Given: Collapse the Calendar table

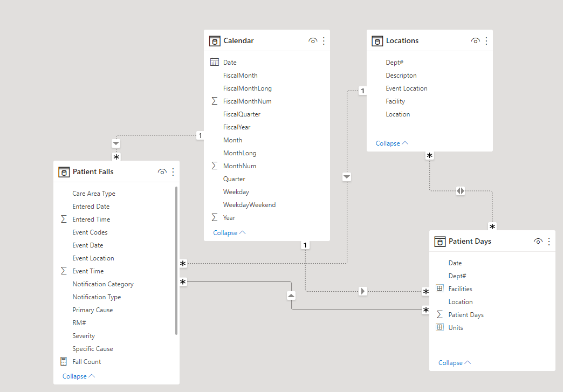Looking at the screenshot, I should [x=229, y=233].
